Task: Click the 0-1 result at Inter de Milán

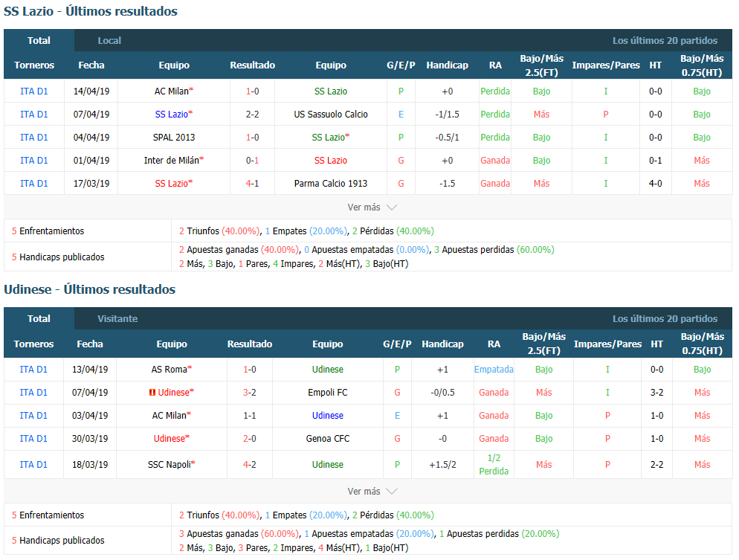Action: [253, 161]
